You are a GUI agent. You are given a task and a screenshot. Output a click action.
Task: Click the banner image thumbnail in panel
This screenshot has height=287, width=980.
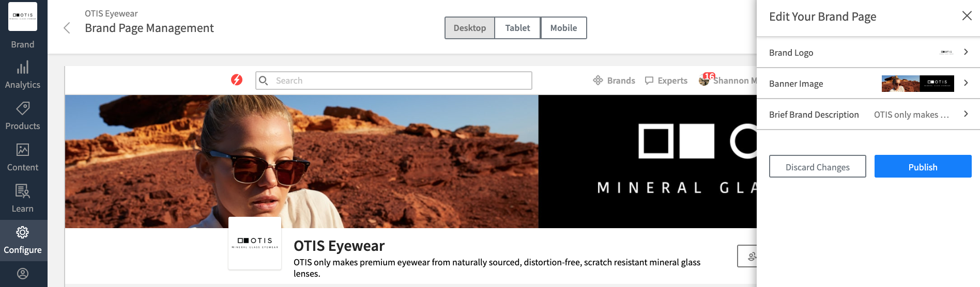point(918,84)
